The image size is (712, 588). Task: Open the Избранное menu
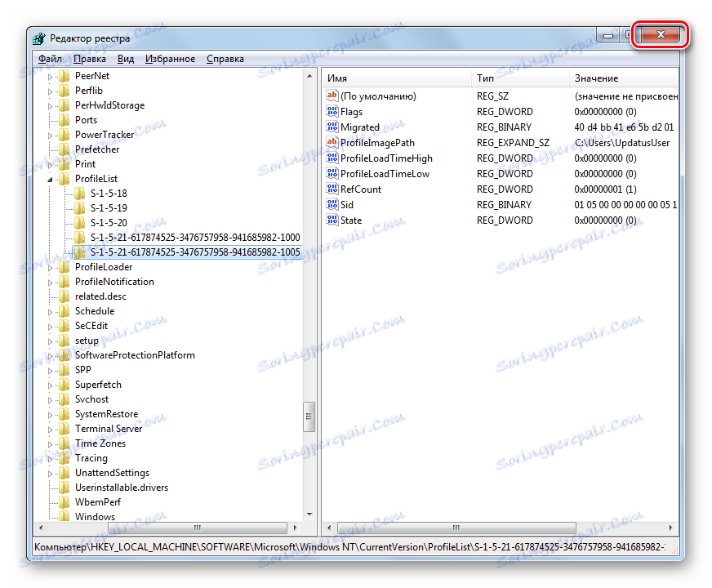click(171, 59)
